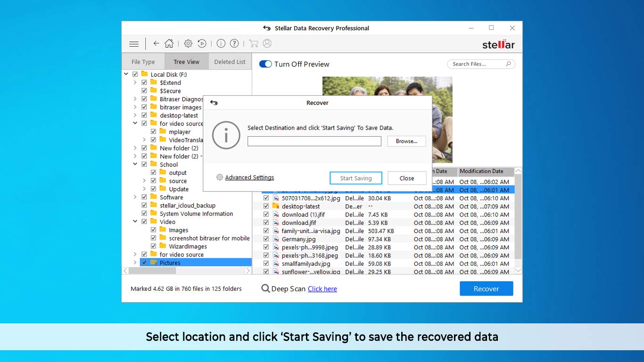Click the destination path input field
644x362 pixels.
click(x=314, y=141)
